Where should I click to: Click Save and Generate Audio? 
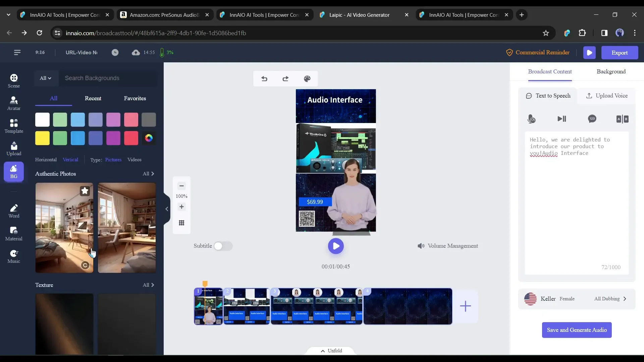(x=577, y=330)
